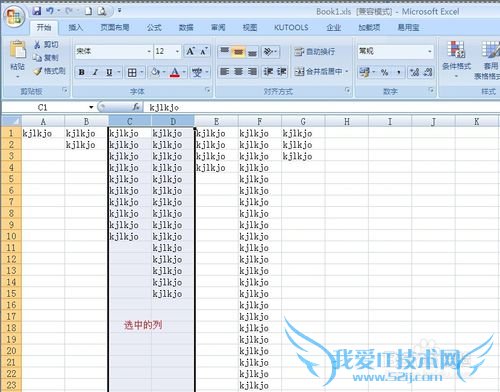Open borders dropdown arrow
The height and width of the screenshot is (392, 500).
pyautogui.click(x=142, y=72)
